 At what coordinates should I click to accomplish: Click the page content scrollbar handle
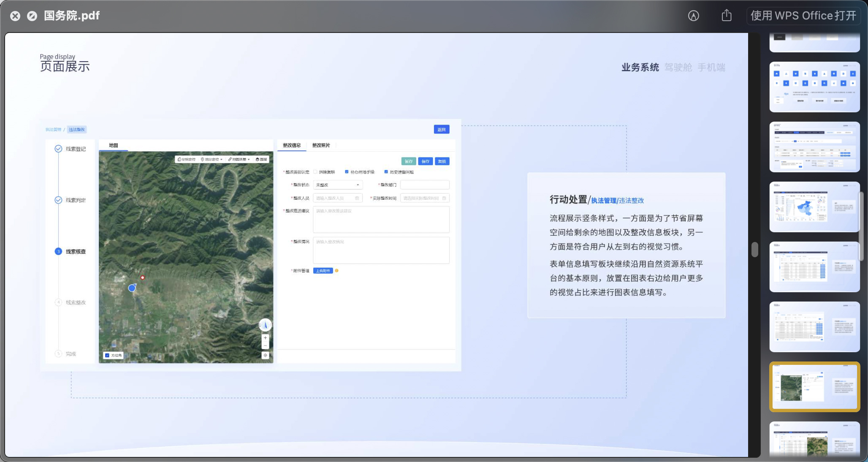pyautogui.click(x=755, y=249)
